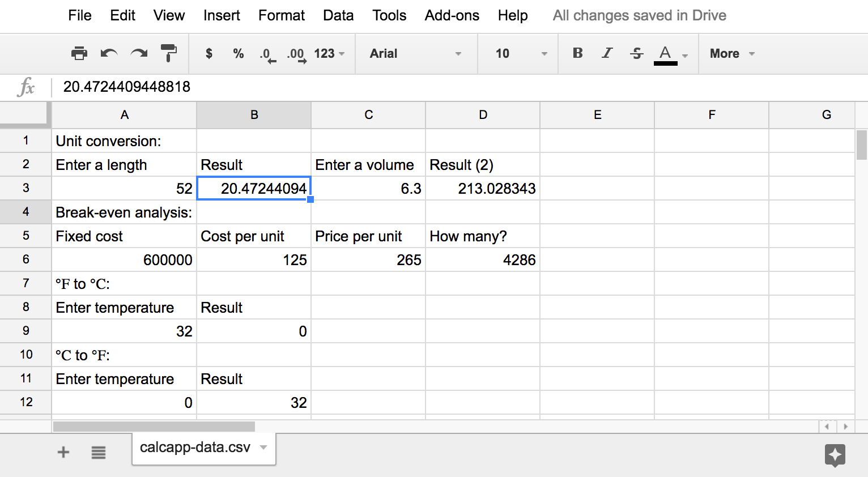868x477 pixels.
Task: Open the Add-ons menu
Action: [452, 15]
